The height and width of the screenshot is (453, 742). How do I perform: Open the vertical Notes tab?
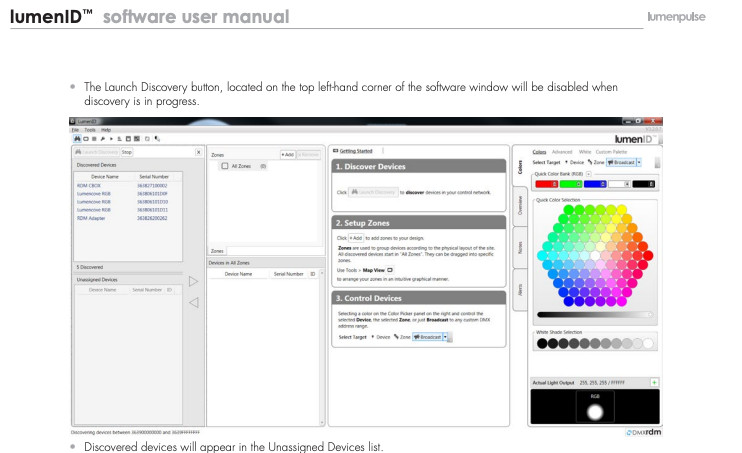click(520, 248)
